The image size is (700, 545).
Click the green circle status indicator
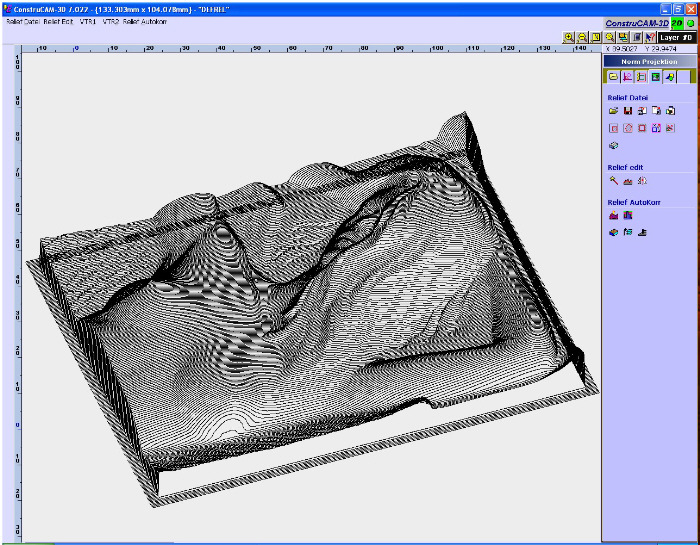pos(691,22)
